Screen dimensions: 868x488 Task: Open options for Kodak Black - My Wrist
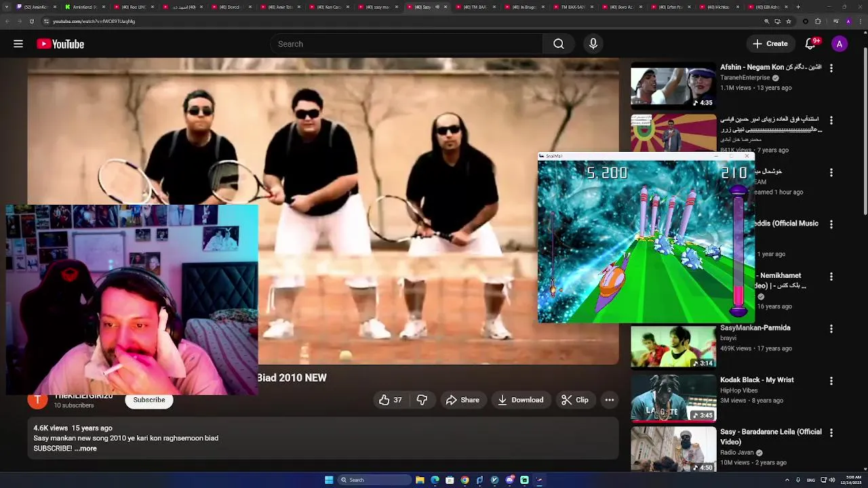click(x=831, y=380)
